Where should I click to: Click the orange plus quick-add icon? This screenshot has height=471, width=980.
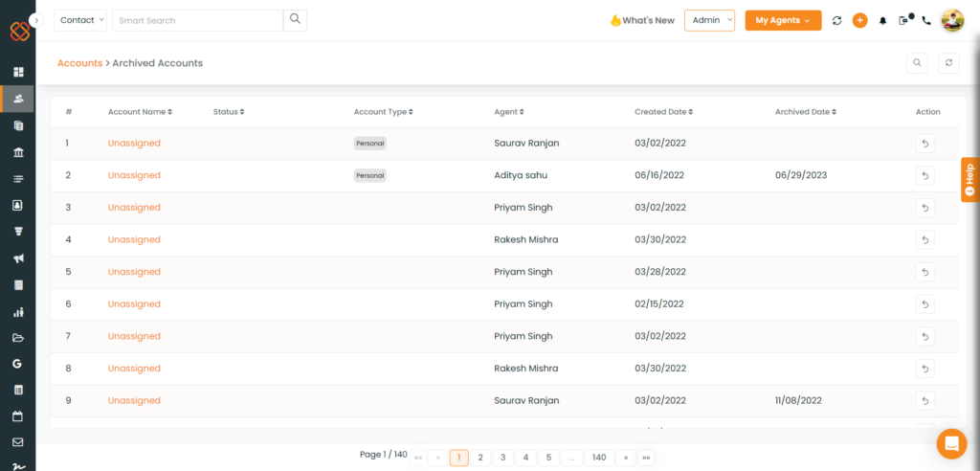[859, 20]
